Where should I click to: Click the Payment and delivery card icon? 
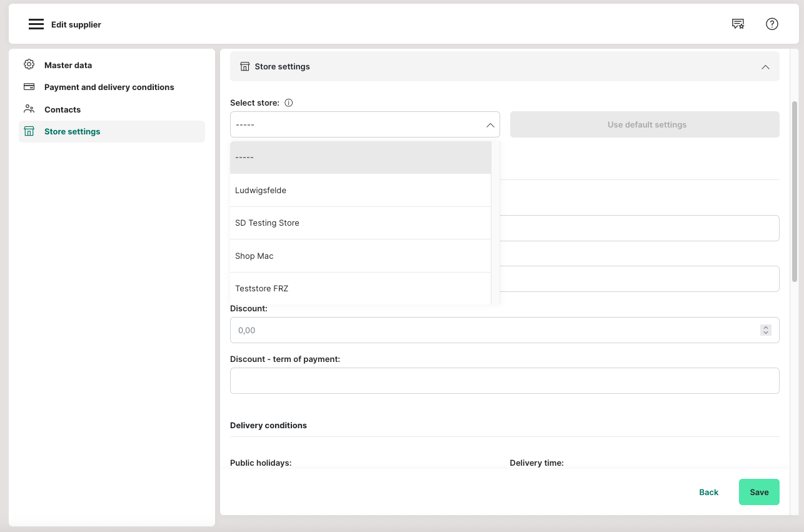(29, 87)
